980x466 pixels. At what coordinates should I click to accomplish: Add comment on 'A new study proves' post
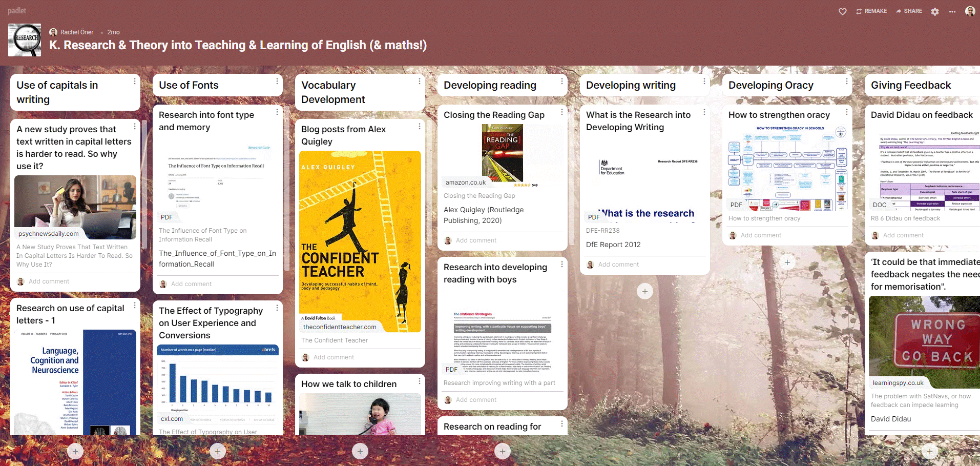click(x=49, y=281)
